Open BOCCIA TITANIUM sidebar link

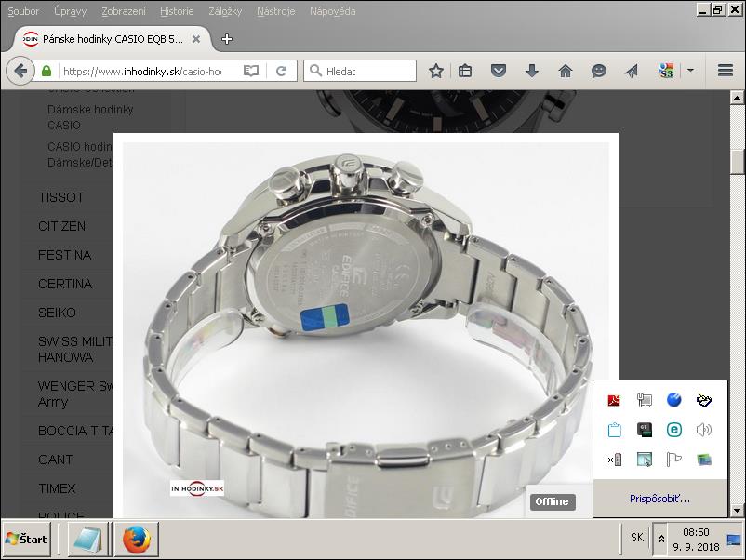pyautogui.click(x=75, y=431)
